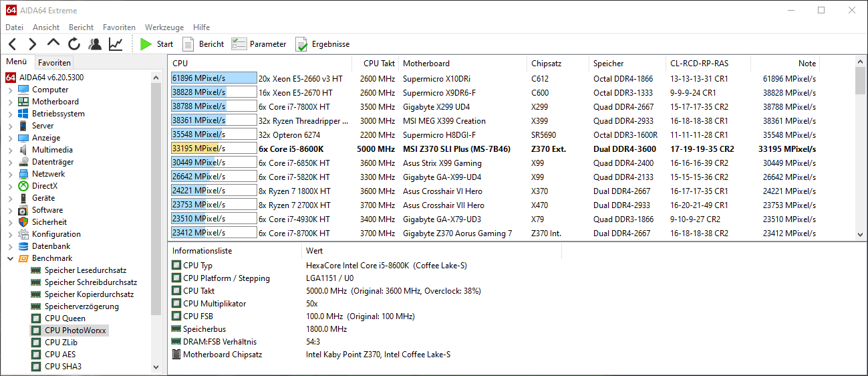Expand the Betriebssystem tree node
Screen dimensions: 868x376
pyautogui.click(x=10, y=114)
